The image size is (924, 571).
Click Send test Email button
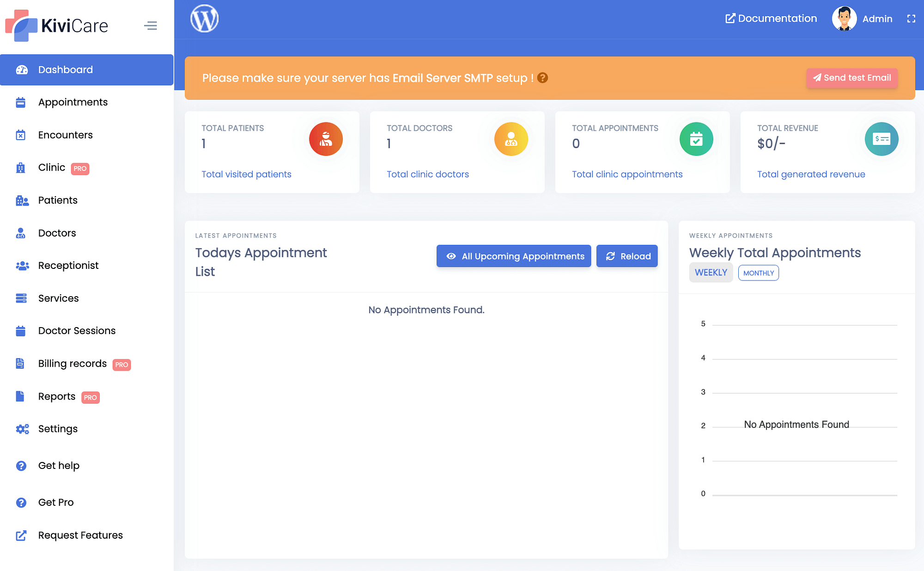852,78
